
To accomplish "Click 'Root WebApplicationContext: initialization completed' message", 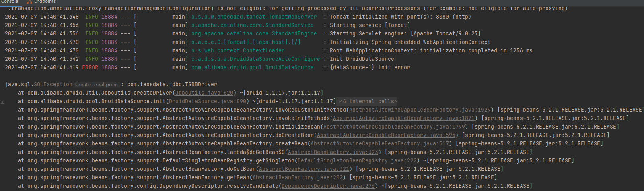I will 431,51.
